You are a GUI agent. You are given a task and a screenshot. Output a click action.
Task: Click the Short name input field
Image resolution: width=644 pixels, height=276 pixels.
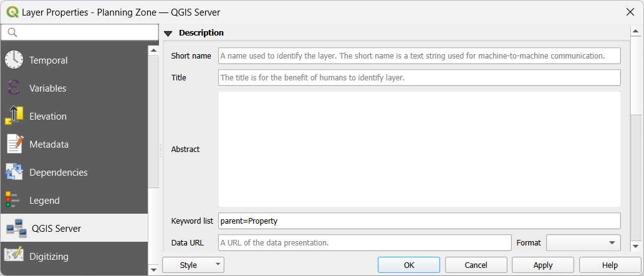(419, 55)
